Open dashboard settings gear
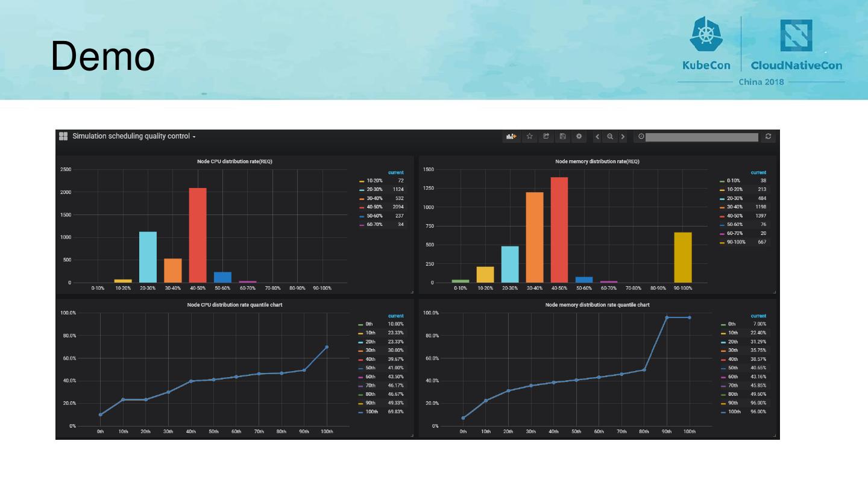 coord(579,137)
